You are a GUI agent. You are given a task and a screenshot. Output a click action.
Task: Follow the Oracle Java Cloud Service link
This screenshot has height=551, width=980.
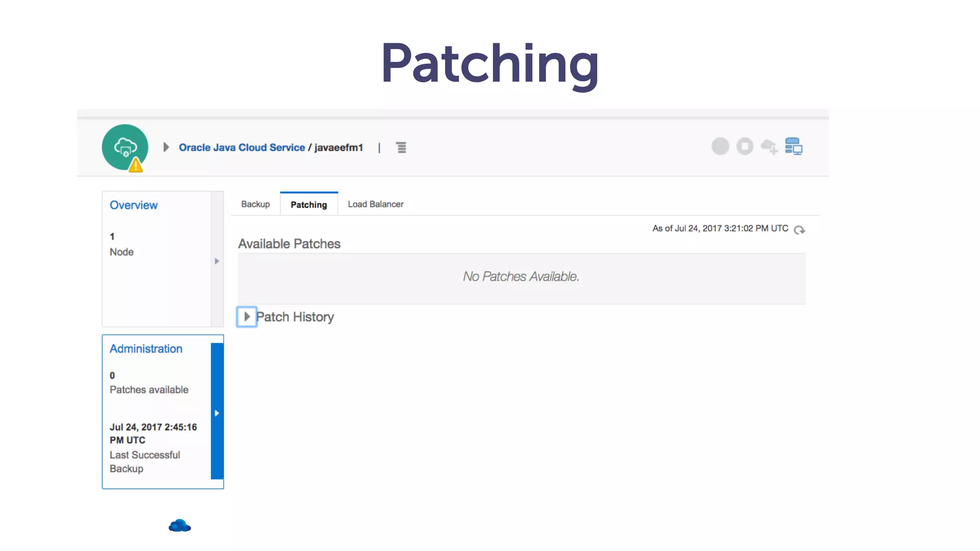click(242, 147)
